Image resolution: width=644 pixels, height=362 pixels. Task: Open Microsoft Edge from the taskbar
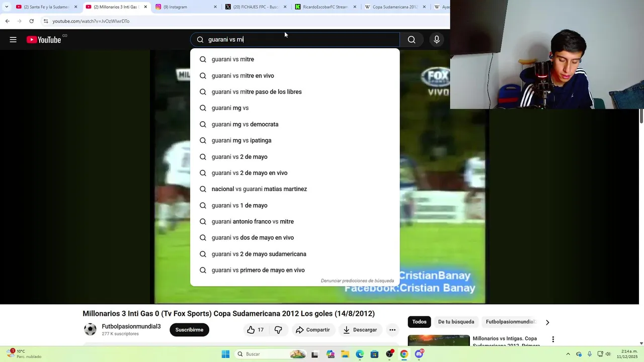coord(360,354)
